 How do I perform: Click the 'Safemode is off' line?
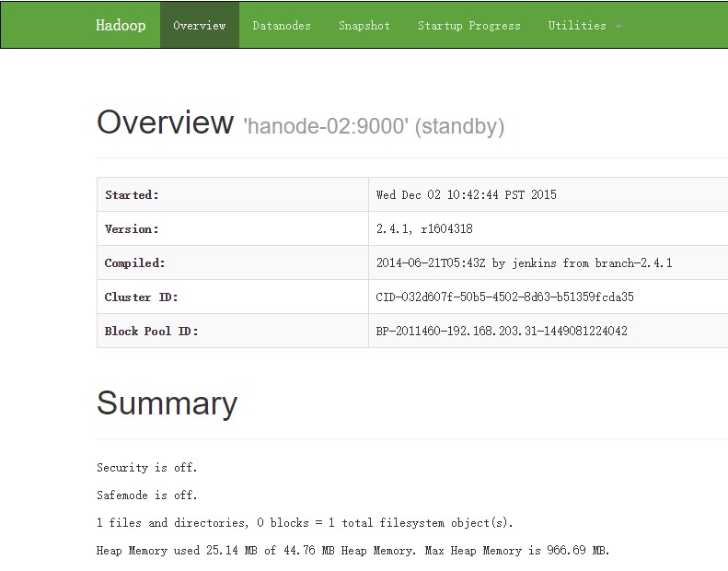pyautogui.click(x=147, y=495)
